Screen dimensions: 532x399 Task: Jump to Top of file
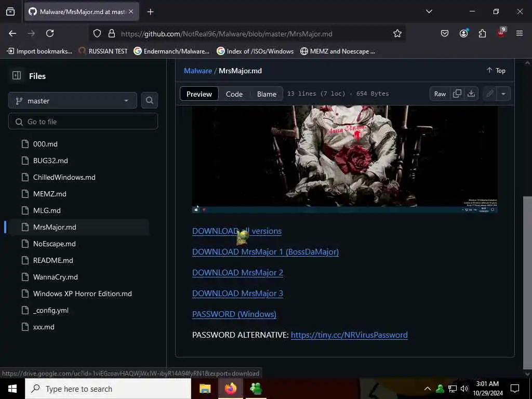click(496, 71)
